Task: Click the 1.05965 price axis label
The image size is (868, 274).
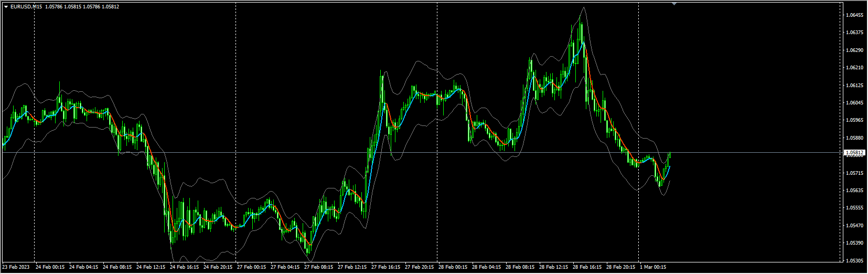Action: (x=854, y=120)
